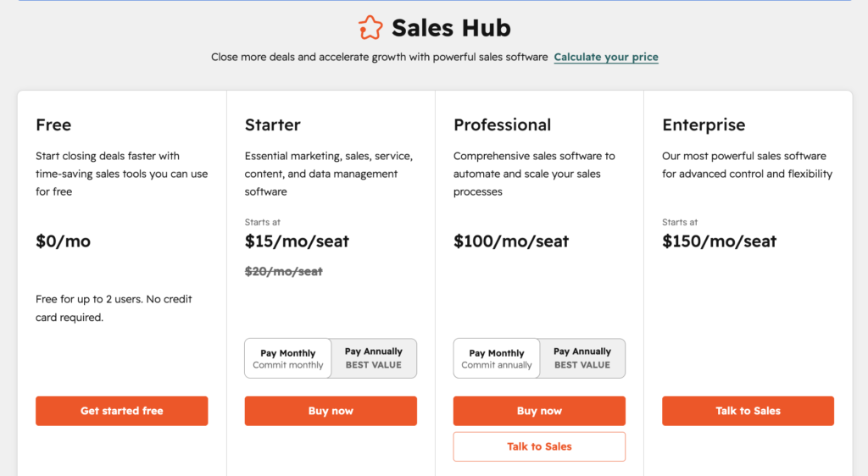Image resolution: width=868 pixels, height=476 pixels.
Task: Click the Sales Hub page title
Action: tap(451, 28)
